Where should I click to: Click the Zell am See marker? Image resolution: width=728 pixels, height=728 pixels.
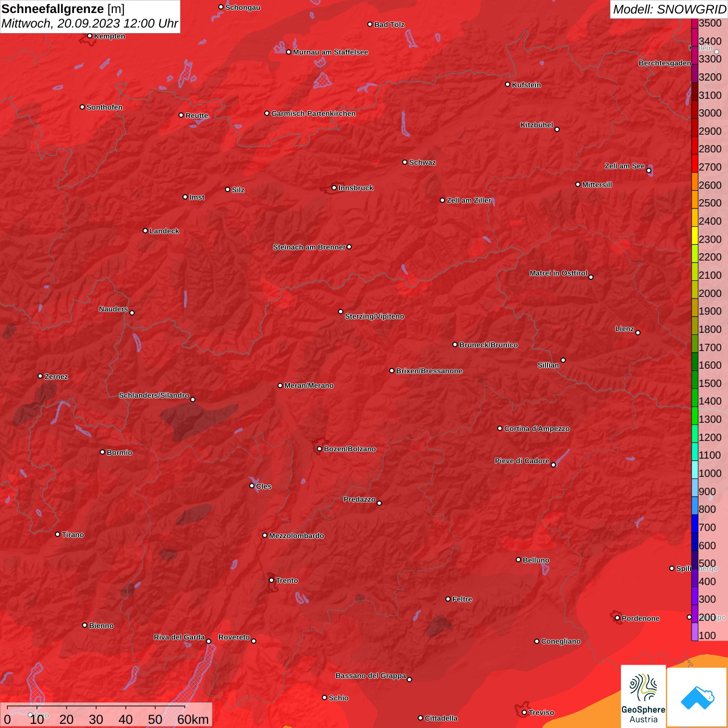click(648, 170)
